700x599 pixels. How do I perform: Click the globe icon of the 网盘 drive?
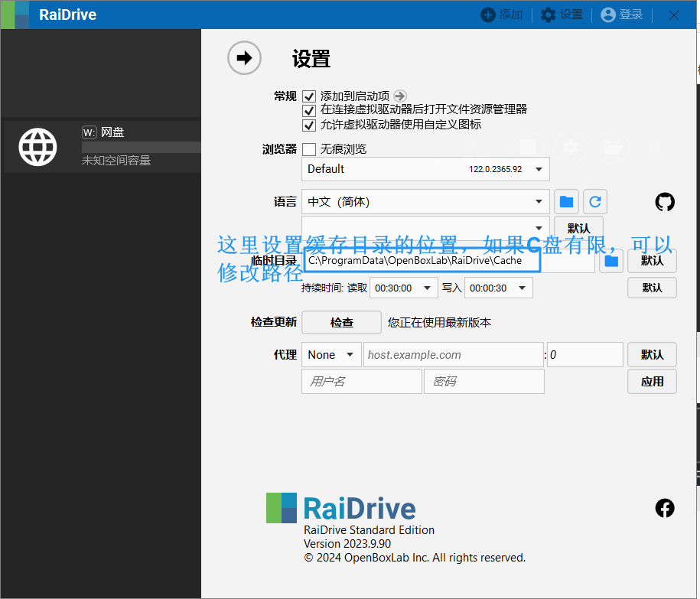tap(37, 146)
